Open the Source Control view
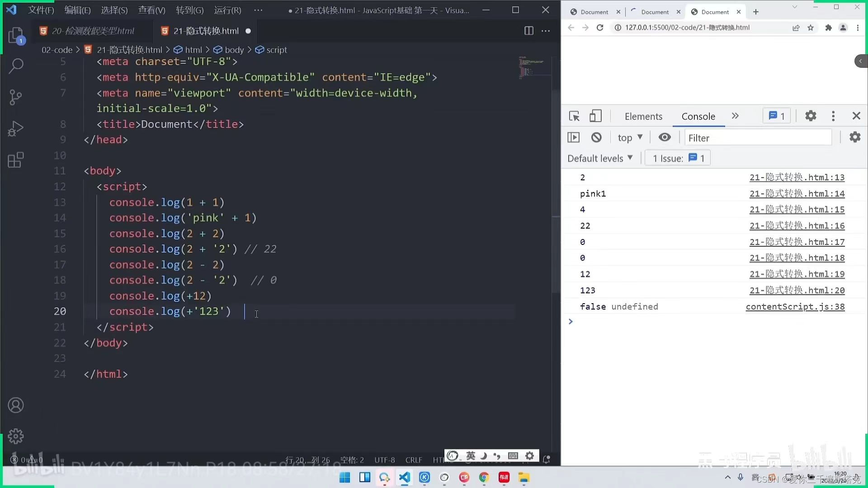Viewport: 868px width, 488px height. [x=16, y=97]
